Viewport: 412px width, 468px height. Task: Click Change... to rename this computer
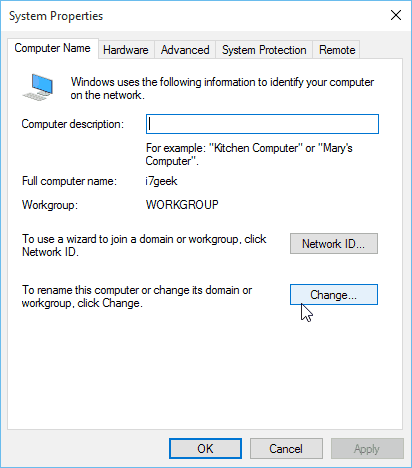[x=334, y=295]
